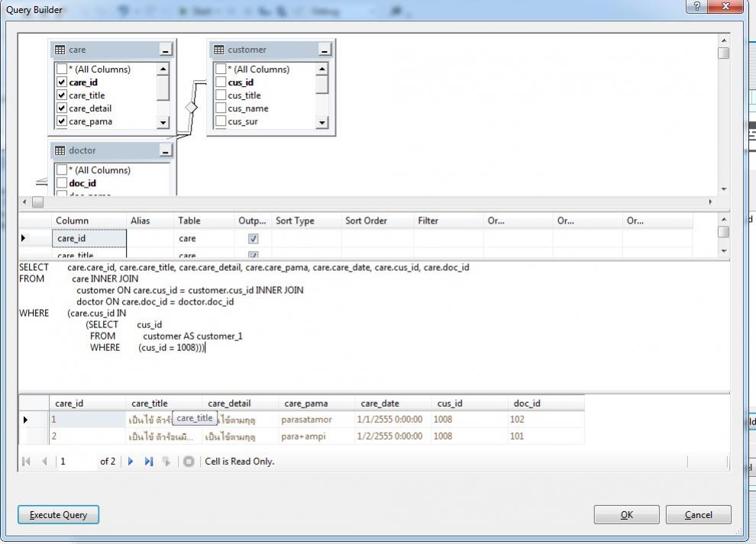This screenshot has width=756, height=544.
Task: Uncheck care_title in care table
Action: click(x=62, y=95)
